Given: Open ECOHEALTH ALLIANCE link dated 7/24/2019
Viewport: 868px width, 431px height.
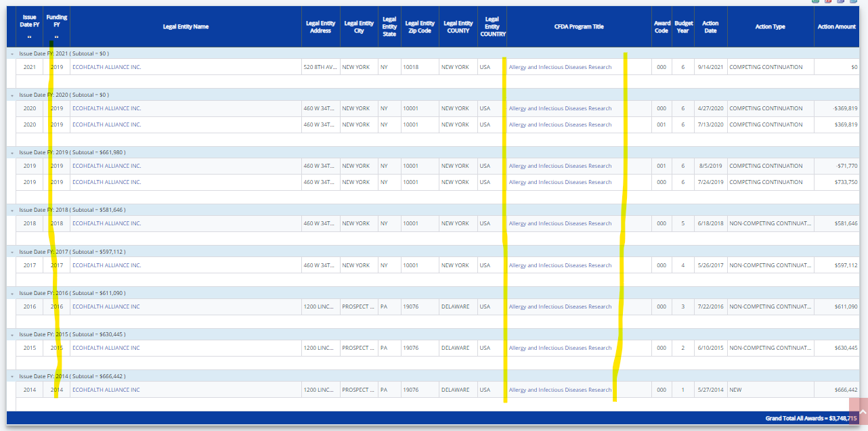Looking at the screenshot, I should tap(107, 182).
